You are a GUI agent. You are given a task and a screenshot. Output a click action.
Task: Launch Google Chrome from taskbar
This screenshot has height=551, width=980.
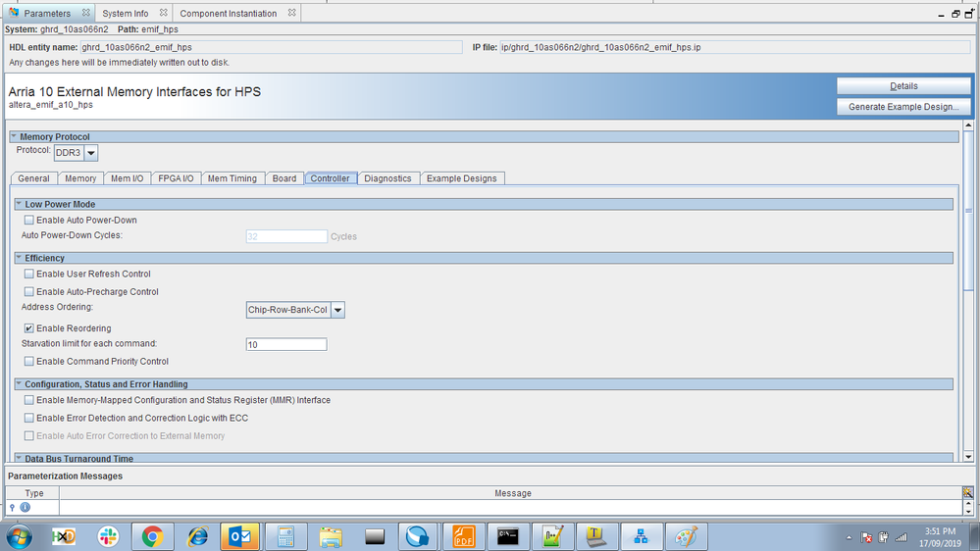pyautogui.click(x=152, y=536)
